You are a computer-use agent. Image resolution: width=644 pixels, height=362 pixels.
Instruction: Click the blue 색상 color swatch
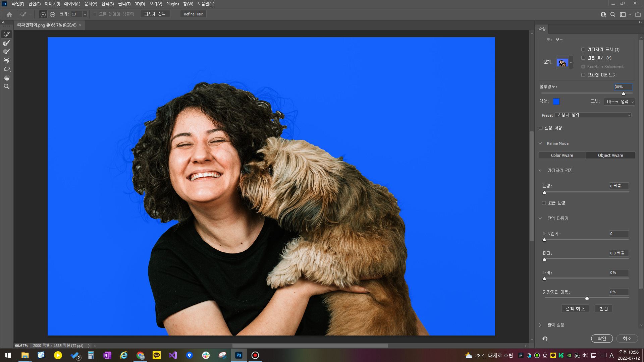tap(556, 102)
